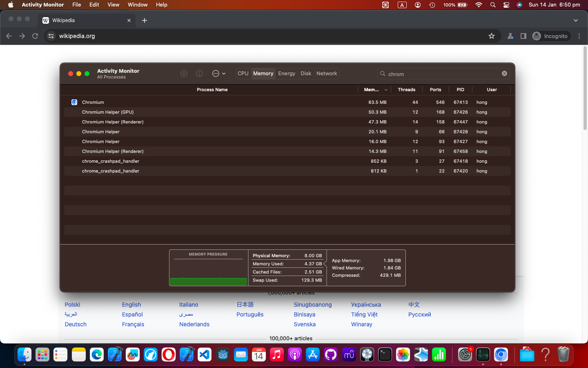This screenshot has height=368, width=588.
Task: Click the Incognito profile button
Action: point(550,36)
